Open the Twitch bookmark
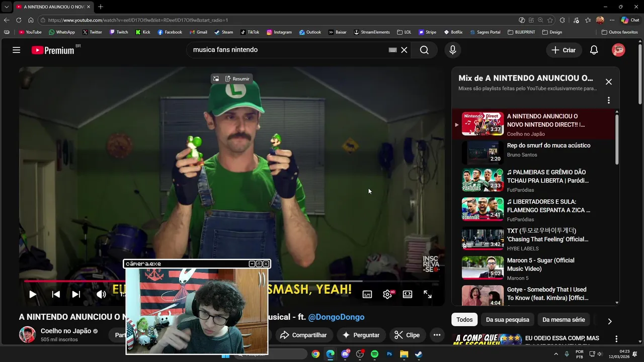The width and height of the screenshot is (644, 362). (119, 32)
